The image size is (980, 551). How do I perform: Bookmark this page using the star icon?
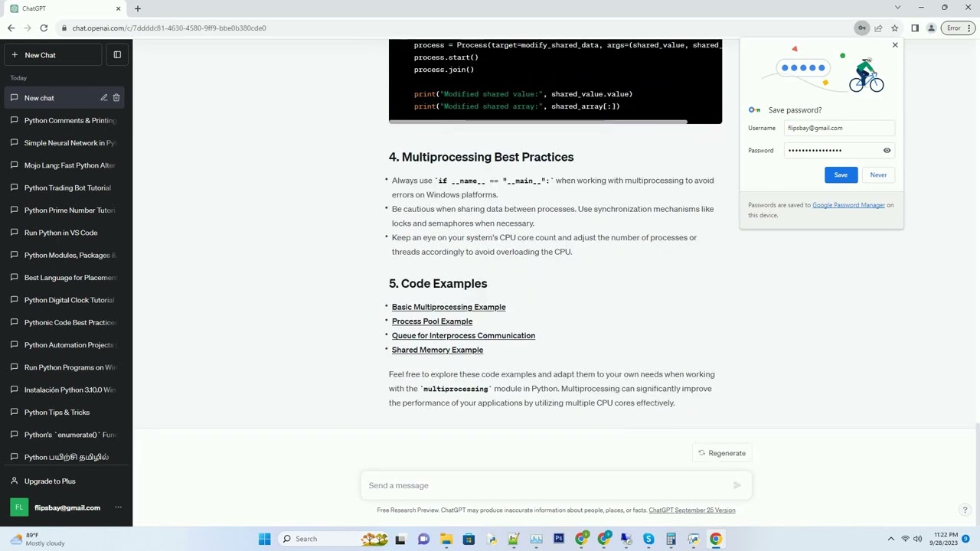tap(894, 28)
